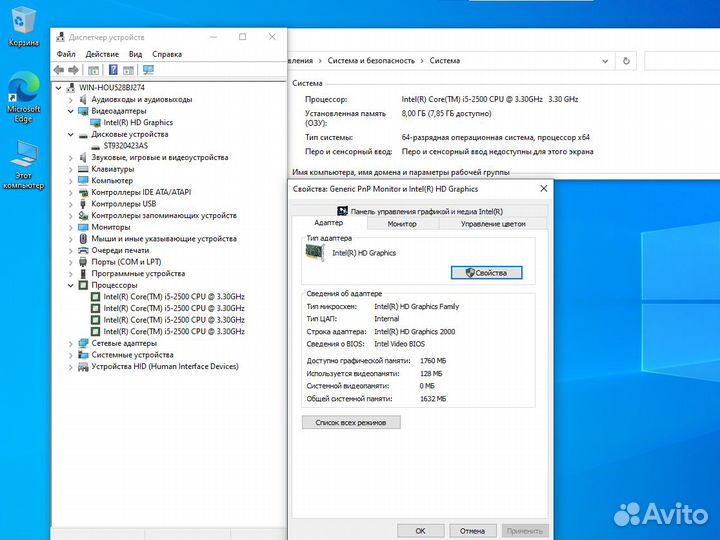Close the adapter properties dialog

click(544, 189)
